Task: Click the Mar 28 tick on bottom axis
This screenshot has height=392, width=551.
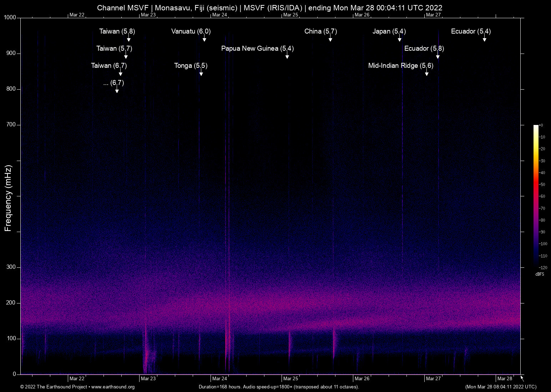Action: tap(505, 378)
